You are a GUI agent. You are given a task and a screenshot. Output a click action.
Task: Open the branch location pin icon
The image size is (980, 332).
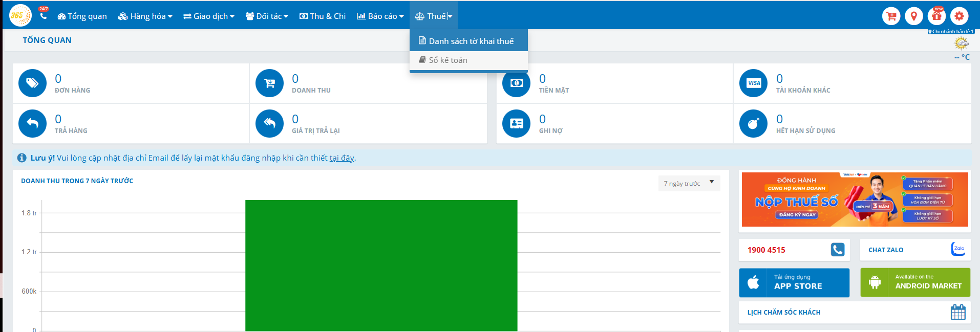[913, 16]
